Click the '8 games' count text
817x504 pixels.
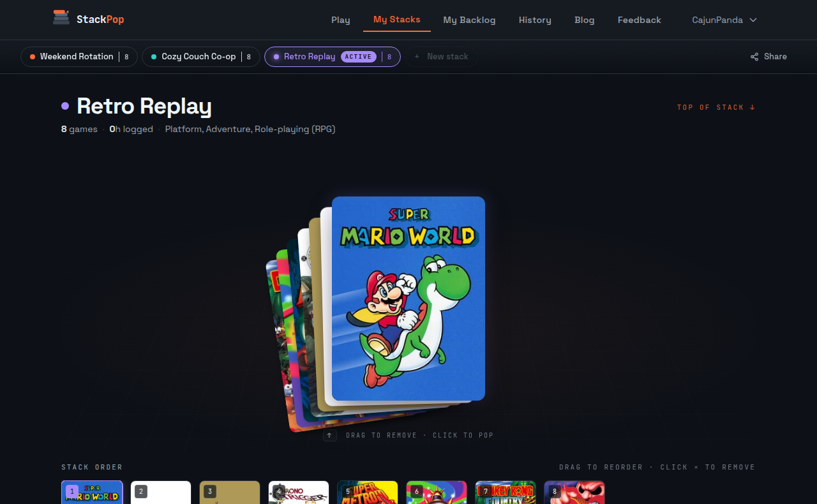coord(79,129)
